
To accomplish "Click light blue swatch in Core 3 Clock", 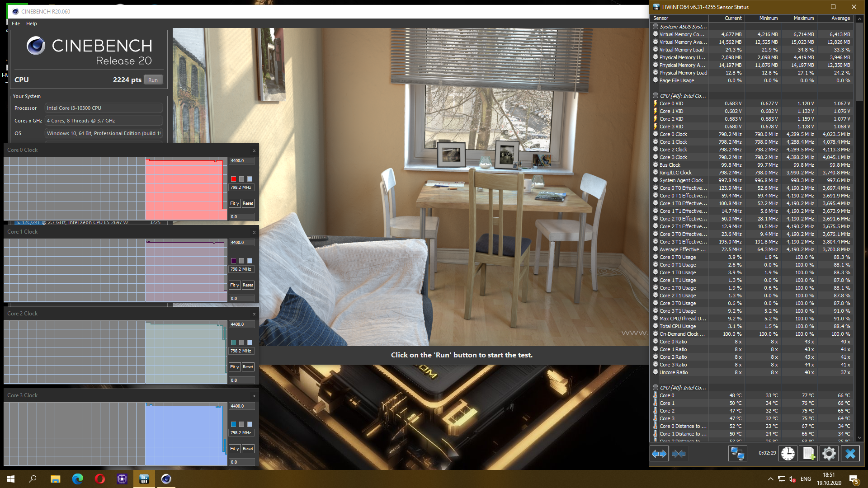I will tap(250, 424).
